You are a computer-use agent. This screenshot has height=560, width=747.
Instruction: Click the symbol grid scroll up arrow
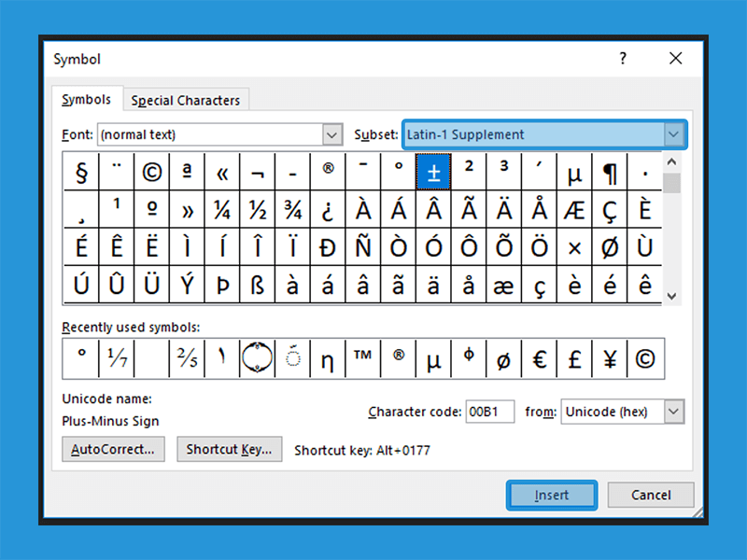(671, 161)
